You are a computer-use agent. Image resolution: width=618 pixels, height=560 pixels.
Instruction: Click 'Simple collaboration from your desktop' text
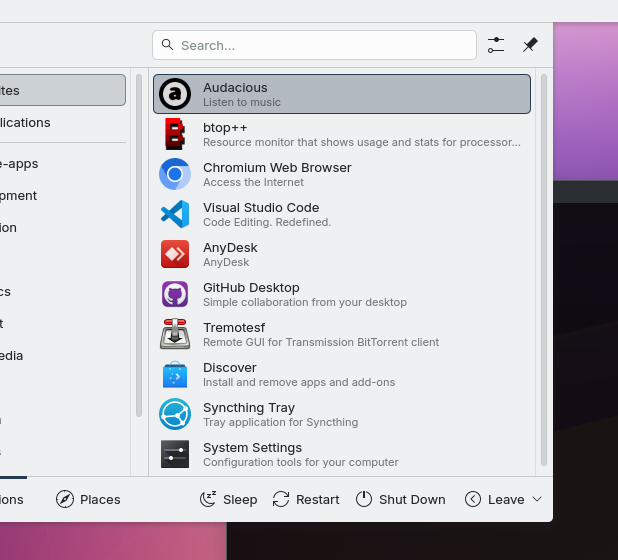[305, 302]
